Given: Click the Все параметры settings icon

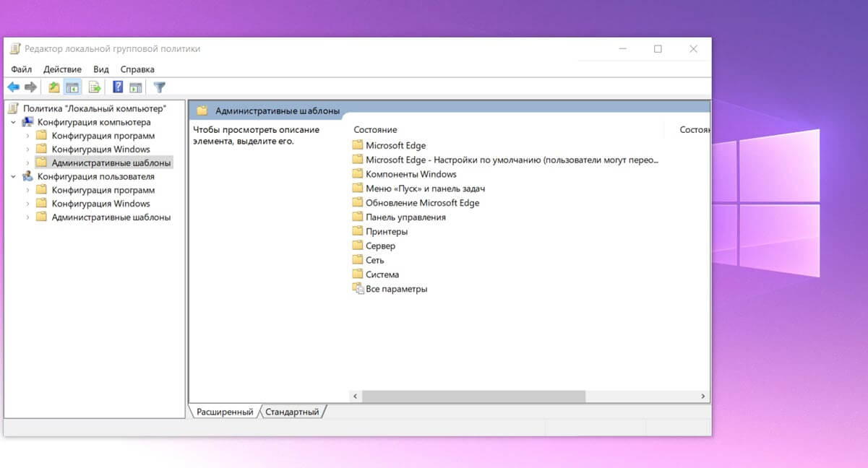Looking at the screenshot, I should point(358,289).
